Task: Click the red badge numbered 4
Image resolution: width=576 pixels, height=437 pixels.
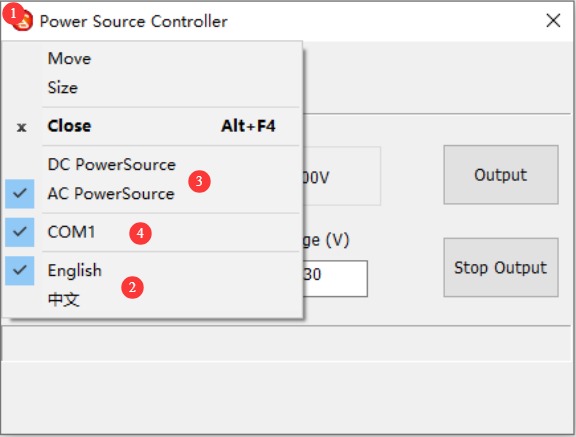Action: 140,233
